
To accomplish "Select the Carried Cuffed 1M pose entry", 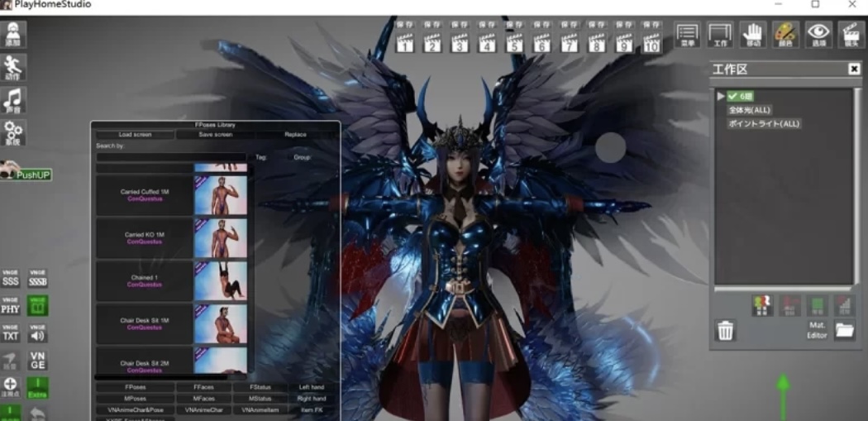I will [145, 195].
